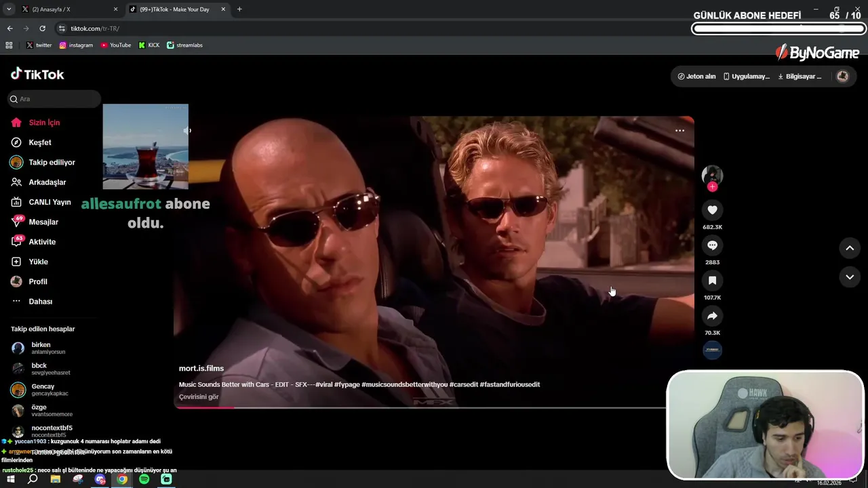Open the site information icon in address bar
The height and width of the screenshot is (488, 868).
pos(62,28)
